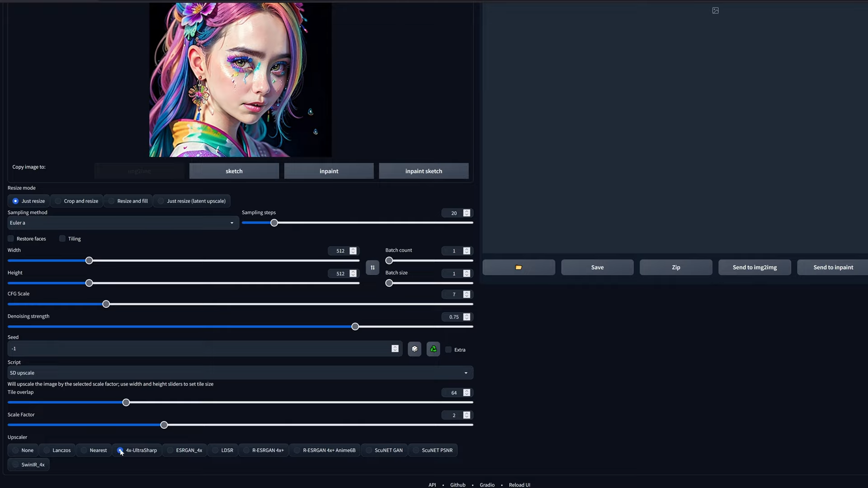Roll a random seed with the dice icon
This screenshot has width=868, height=488.
415,349
